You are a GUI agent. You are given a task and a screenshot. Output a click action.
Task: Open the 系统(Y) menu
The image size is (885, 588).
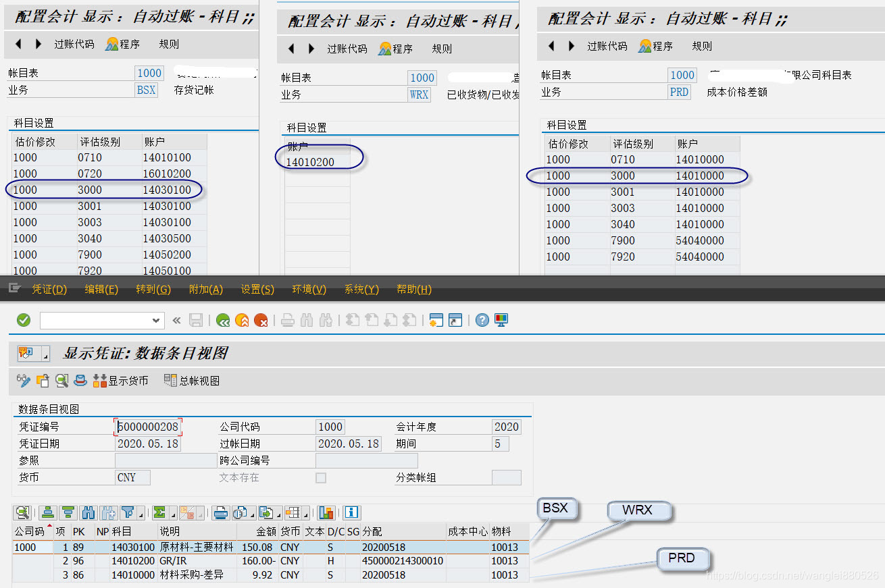(x=361, y=289)
